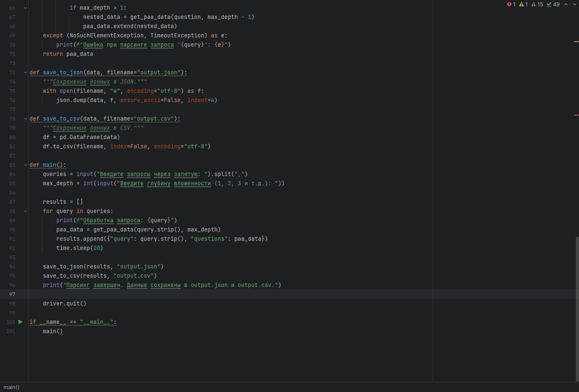
Task: Click 'save_to_json(results' call on line 94
Action: point(76,266)
